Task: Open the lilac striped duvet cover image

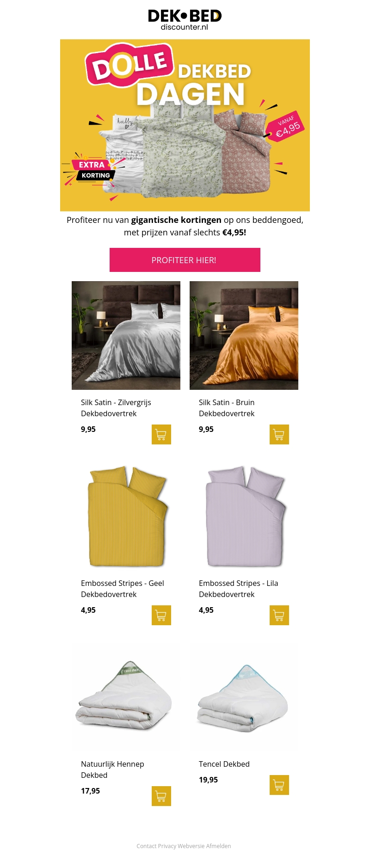Action: (244, 516)
